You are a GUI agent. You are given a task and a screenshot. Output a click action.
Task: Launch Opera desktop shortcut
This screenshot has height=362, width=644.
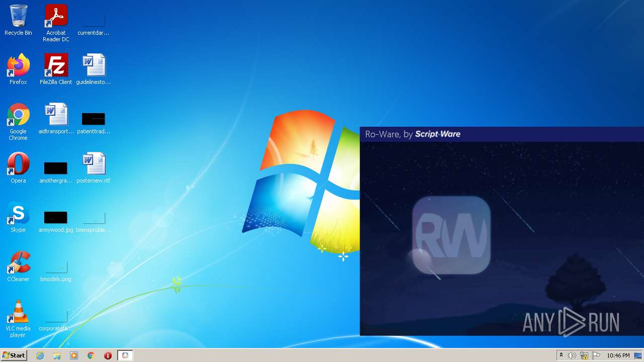click(x=18, y=168)
